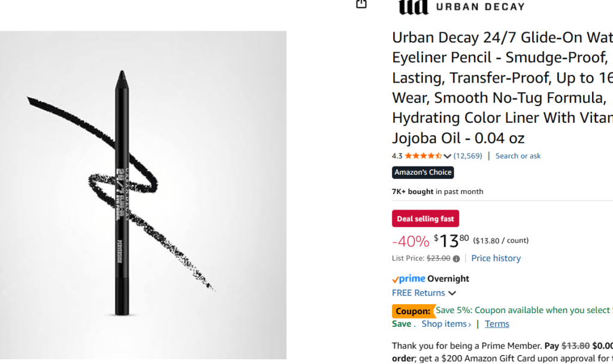This screenshot has width=613, height=364.
Task: Expand the star rating breakdown chevron
Action: point(448,156)
